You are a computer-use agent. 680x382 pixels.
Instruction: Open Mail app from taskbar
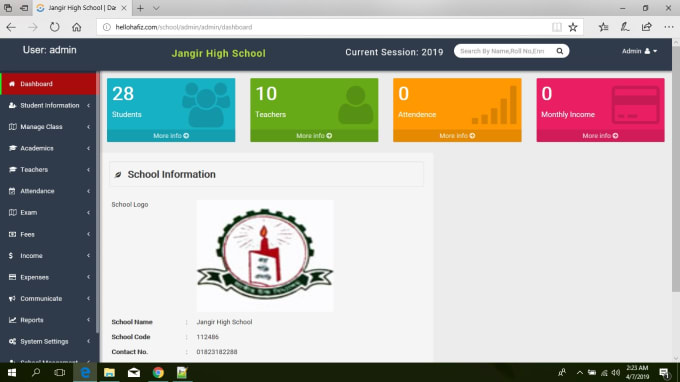[x=134, y=372]
